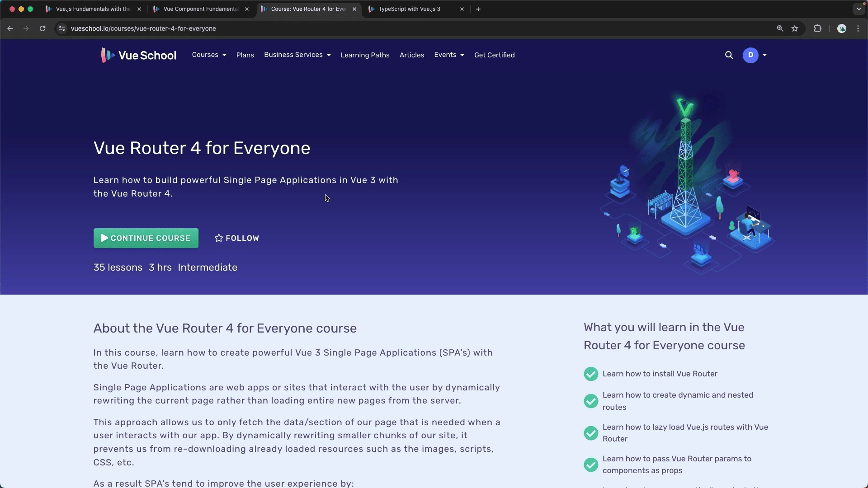
Task: Click the 'Intermediate' level text
Action: pos(208,267)
